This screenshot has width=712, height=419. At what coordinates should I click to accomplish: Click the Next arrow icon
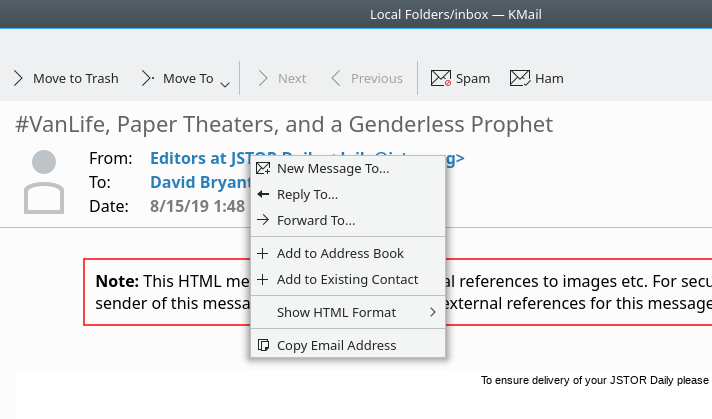[263, 79]
